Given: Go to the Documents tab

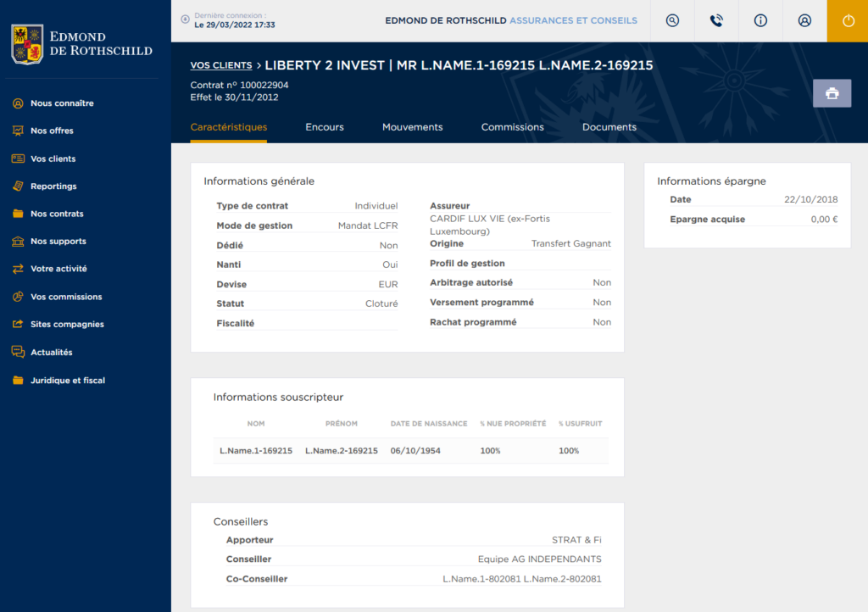Looking at the screenshot, I should [609, 127].
